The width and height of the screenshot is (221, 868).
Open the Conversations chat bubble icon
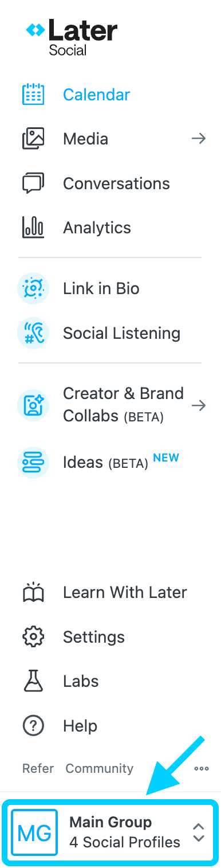click(x=33, y=183)
